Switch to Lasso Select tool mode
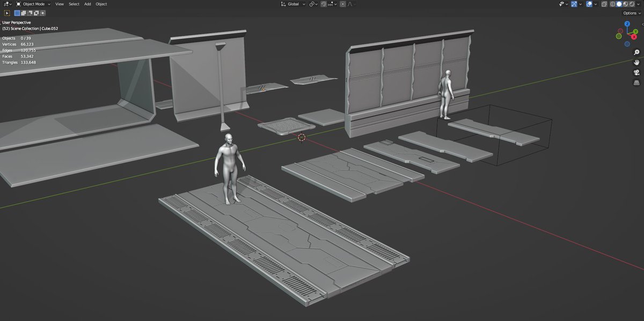 31,13
